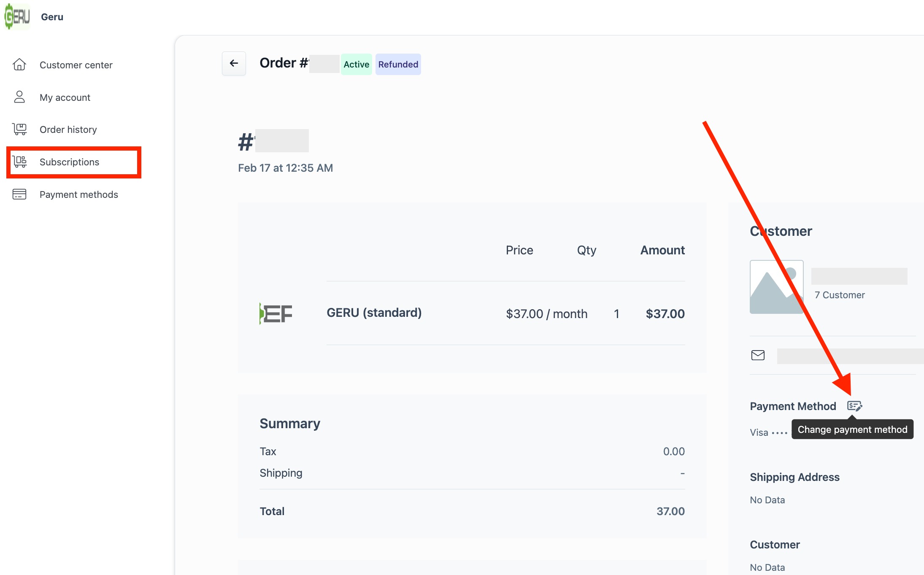Click the change payment method icon

point(854,406)
